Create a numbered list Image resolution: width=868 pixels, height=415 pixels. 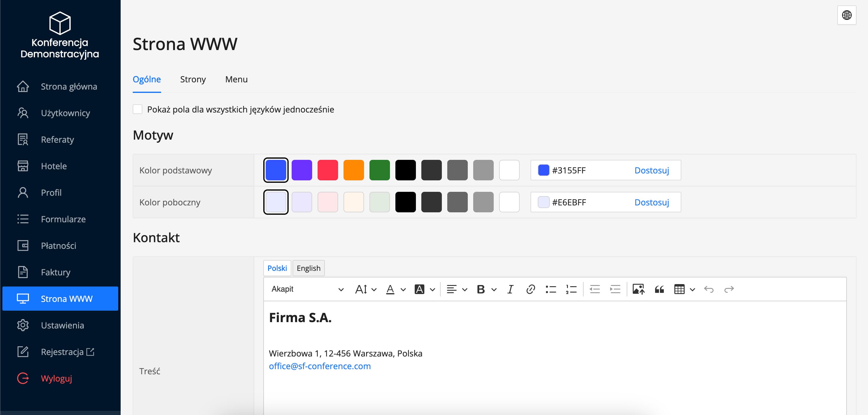click(571, 289)
